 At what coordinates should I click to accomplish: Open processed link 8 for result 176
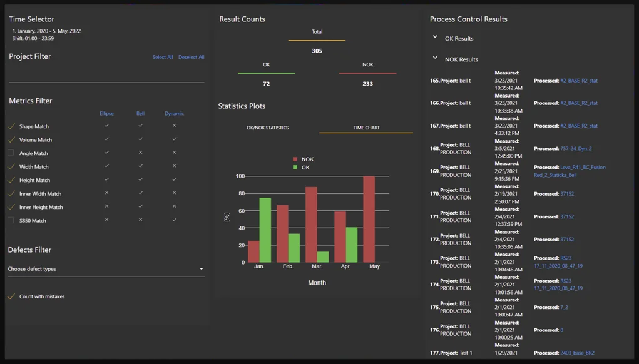click(561, 330)
